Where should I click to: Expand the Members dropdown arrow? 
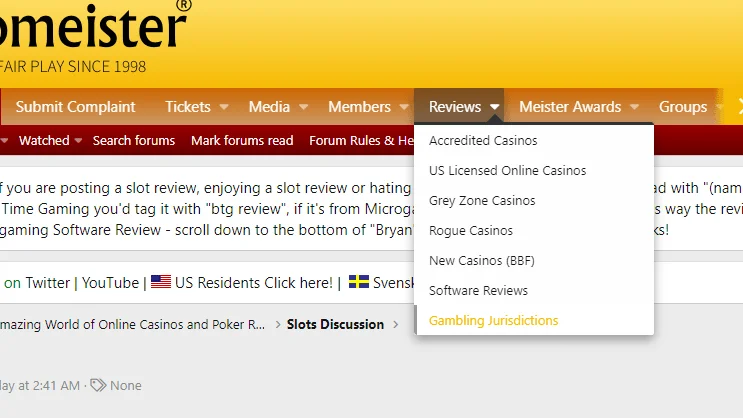pyautogui.click(x=404, y=107)
